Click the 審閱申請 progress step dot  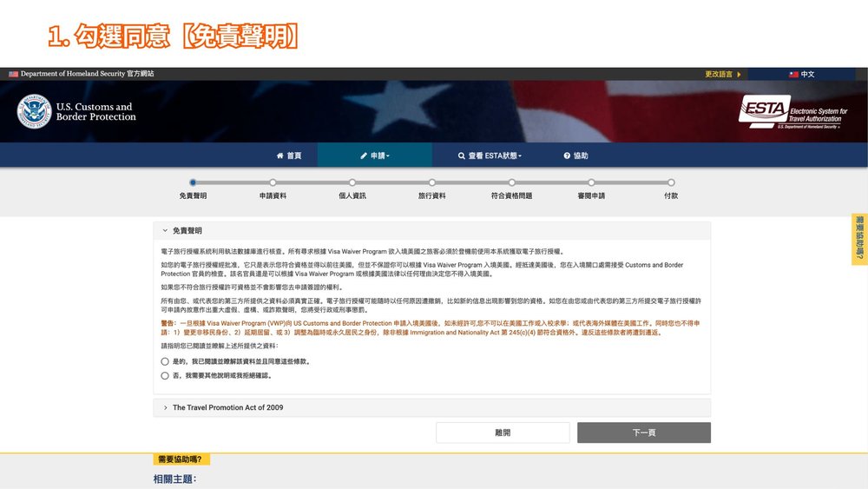[x=591, y=182]
